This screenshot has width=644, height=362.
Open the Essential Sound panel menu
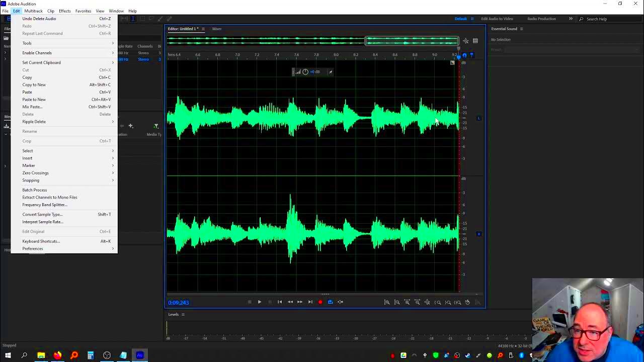(521, 29)
